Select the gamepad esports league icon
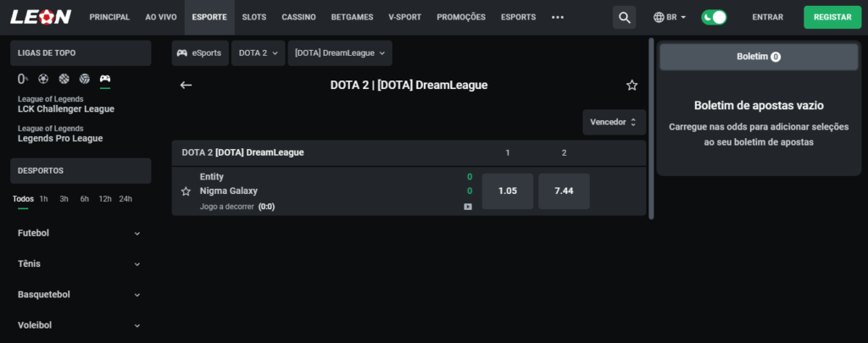Image resolution: width=868 pixels, height=343 pixels. pyautogui.click(x=105, y=80)
